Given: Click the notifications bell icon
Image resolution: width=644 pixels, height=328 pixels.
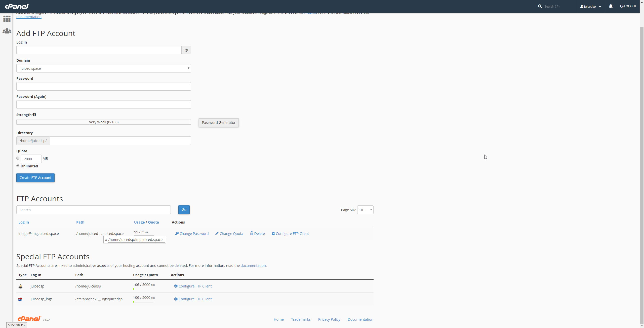Looking at the screenshot, I should pos(611,6).
